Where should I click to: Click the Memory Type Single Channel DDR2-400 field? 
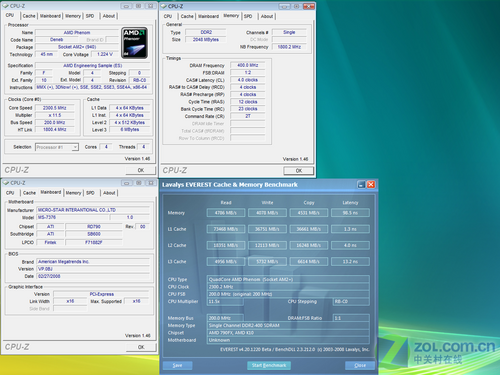pos(288,325)
